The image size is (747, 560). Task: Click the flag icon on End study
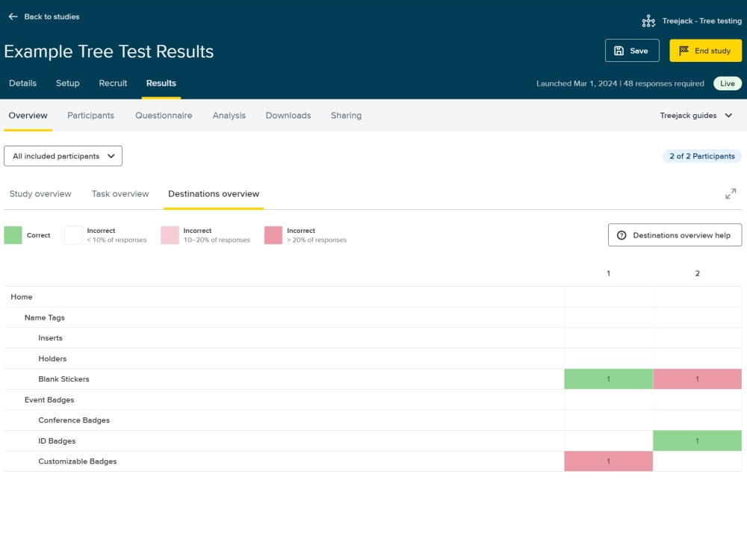coord(684,51)
